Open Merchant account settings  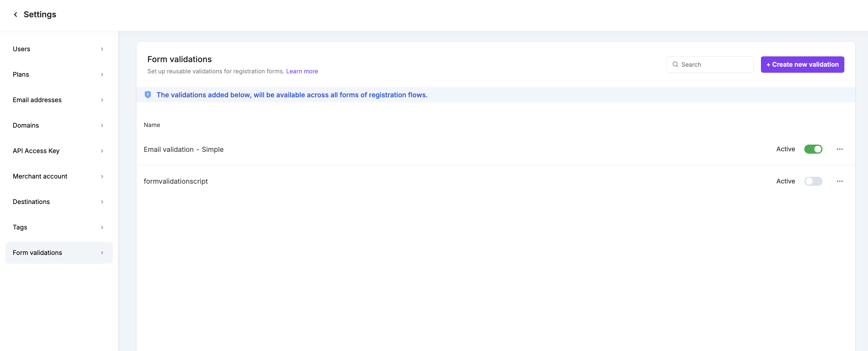[x=40, y=176]
